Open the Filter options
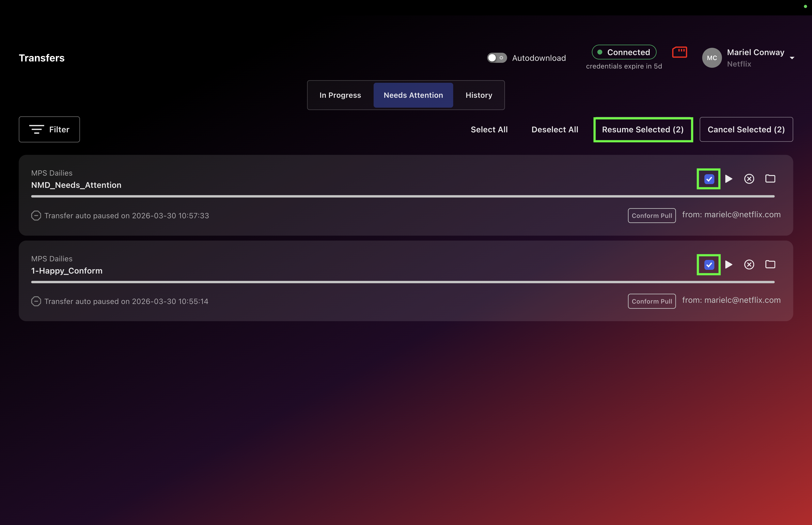 tap(49, 130)
